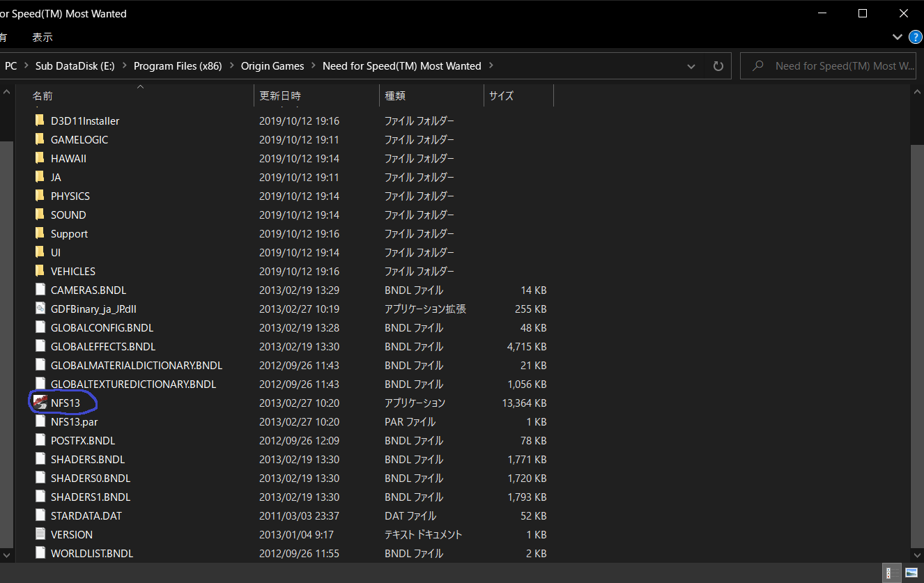This screenshot has width=924, height=583.
Task: Click the POSTFX.BNDL file icon
Action: point(40,440)
